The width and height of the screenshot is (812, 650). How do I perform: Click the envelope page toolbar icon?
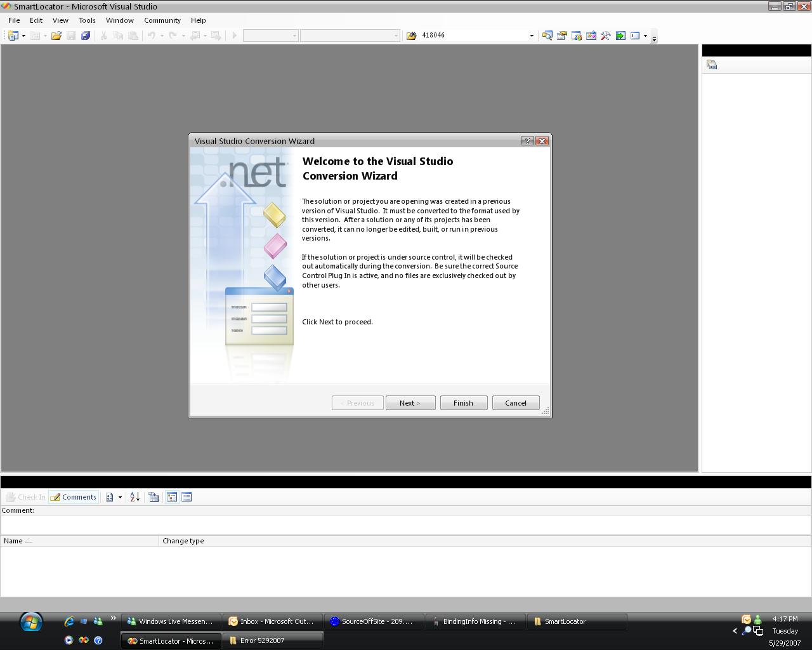tap(591, 36)
